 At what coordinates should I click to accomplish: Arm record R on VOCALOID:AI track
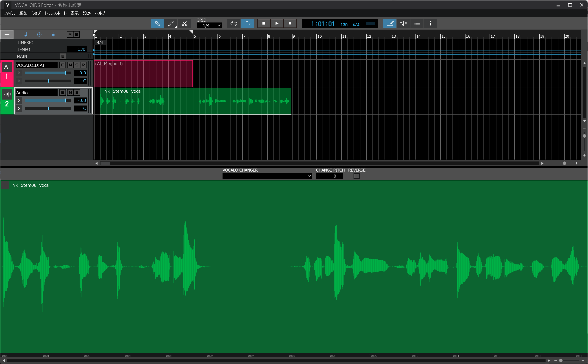pos(83,65)
